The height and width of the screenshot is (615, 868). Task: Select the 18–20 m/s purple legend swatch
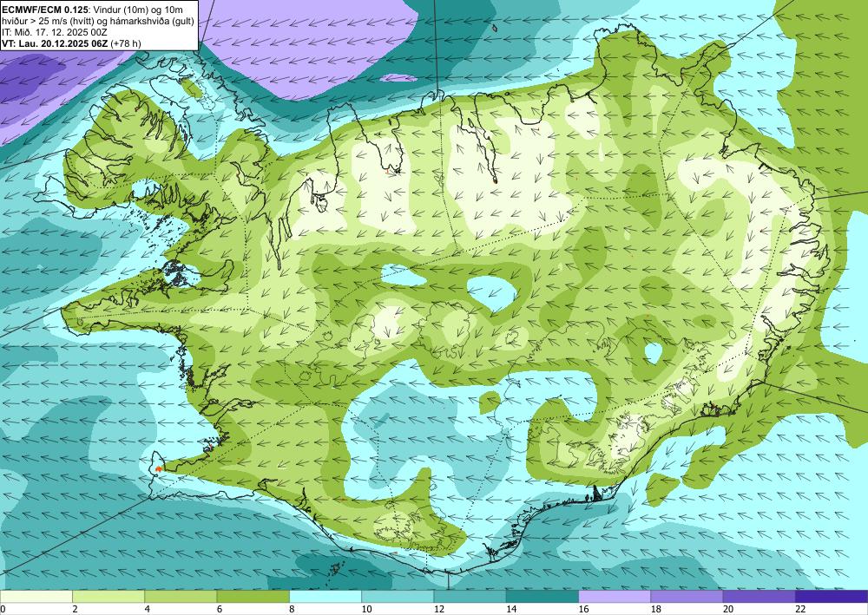point(687,596)
